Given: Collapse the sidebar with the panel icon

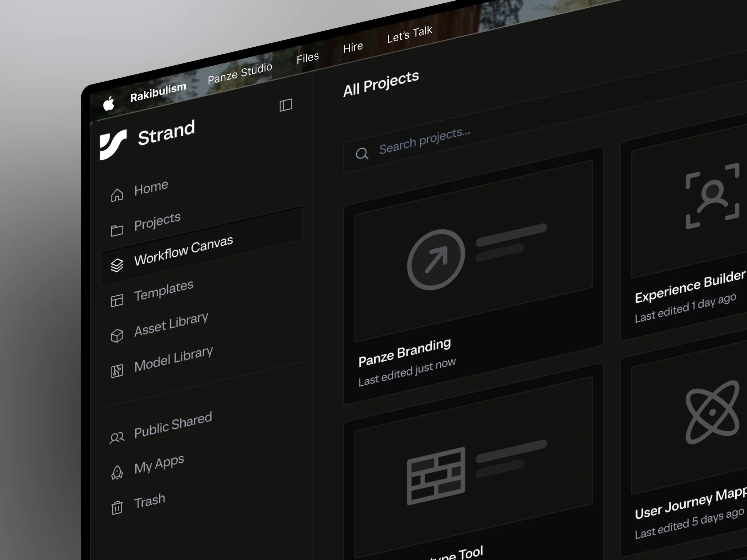Looking at the screenshot, I should (286, 105).
